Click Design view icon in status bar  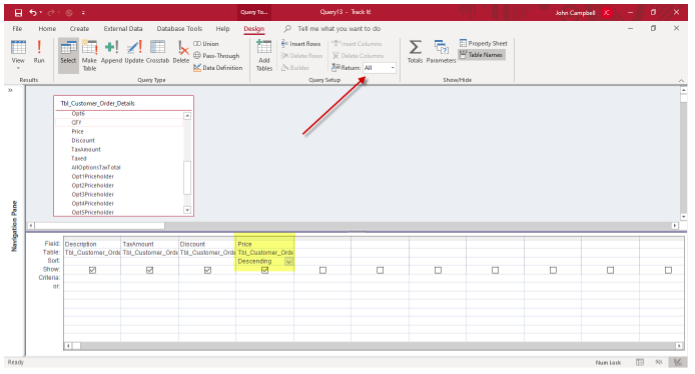(x=678, y=362)
